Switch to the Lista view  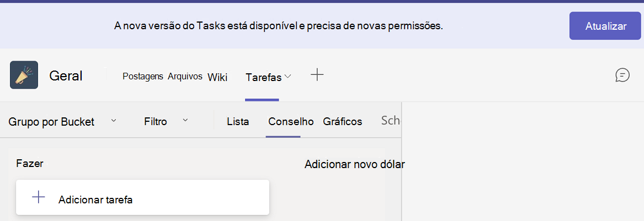point(238,122)
